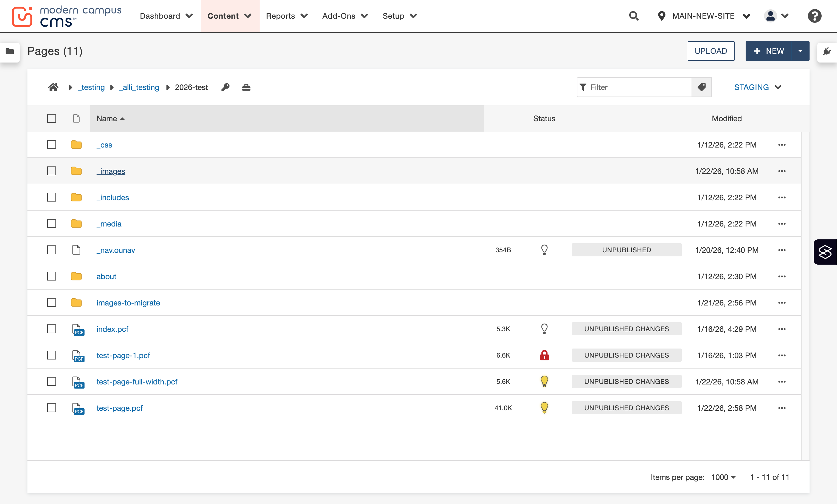Toggle the select all checkbox in header
This screenshot has width=837, height=504.
[x=52, y=118]
